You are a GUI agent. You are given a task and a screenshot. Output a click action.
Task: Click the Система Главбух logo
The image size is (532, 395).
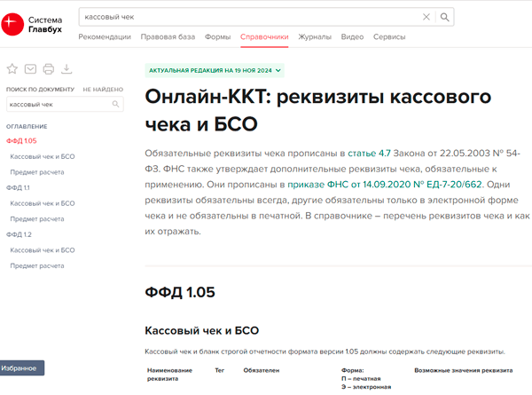[32, 23]
